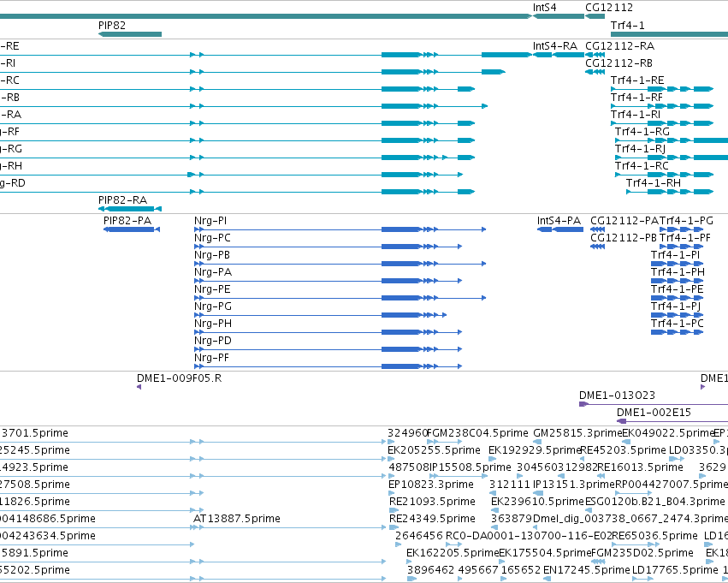
Task: Select the CG12112-PA protein label
Action: click(624, 221)
